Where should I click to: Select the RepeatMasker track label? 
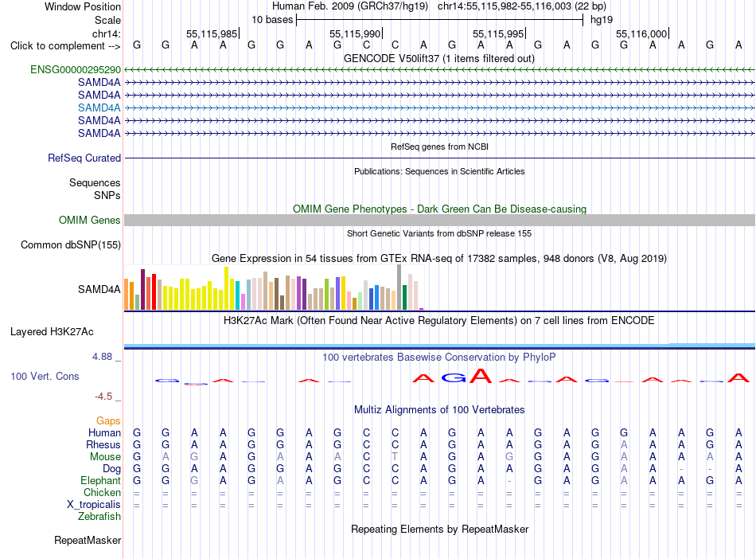point(88,541)
